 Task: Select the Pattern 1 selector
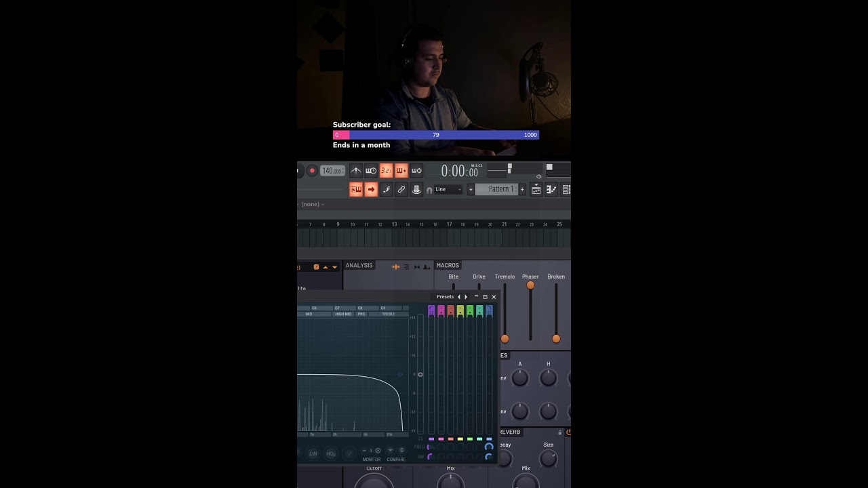pyautogui.click(x=496, y=189)
